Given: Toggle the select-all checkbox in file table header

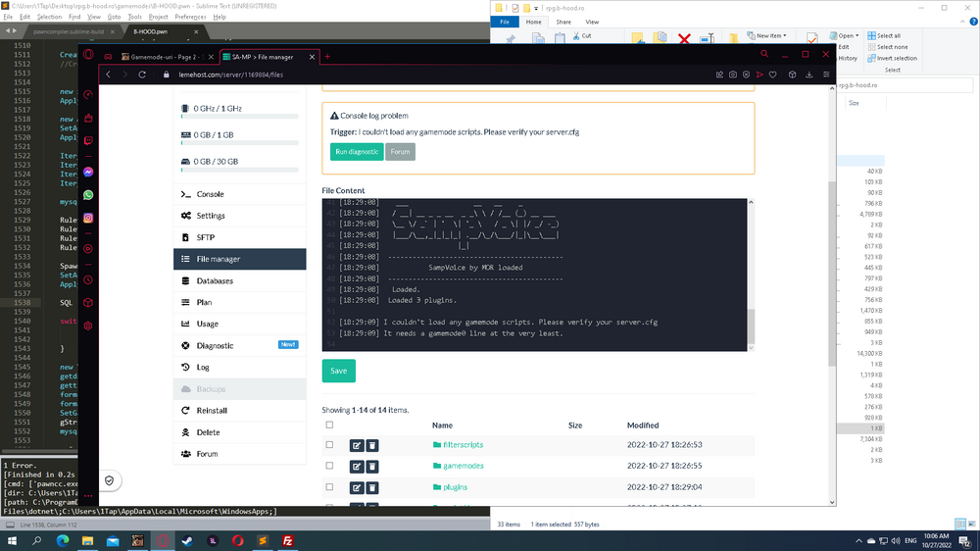Looking at the screenshot, I should click(x=329, y=425).
